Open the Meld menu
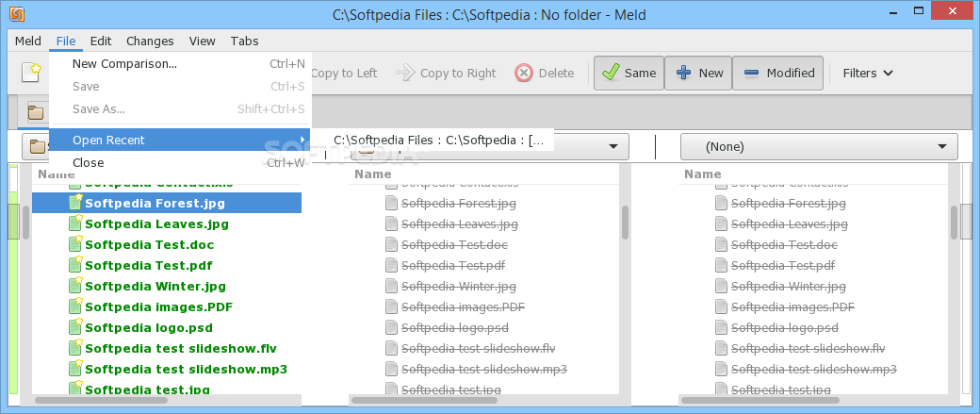The width and height of the screenshot is (980, 414). [x=28, y=41]
